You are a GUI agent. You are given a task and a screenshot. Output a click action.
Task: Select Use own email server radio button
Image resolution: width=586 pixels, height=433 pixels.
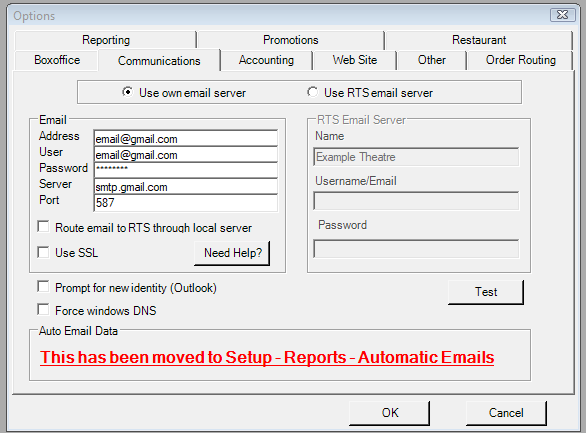tap(127, 92)
